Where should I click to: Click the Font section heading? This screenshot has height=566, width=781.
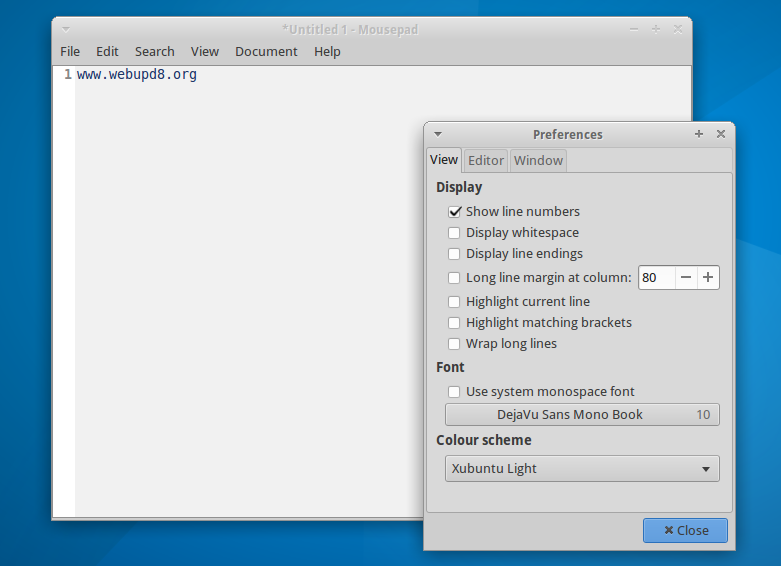pos(450,367)
